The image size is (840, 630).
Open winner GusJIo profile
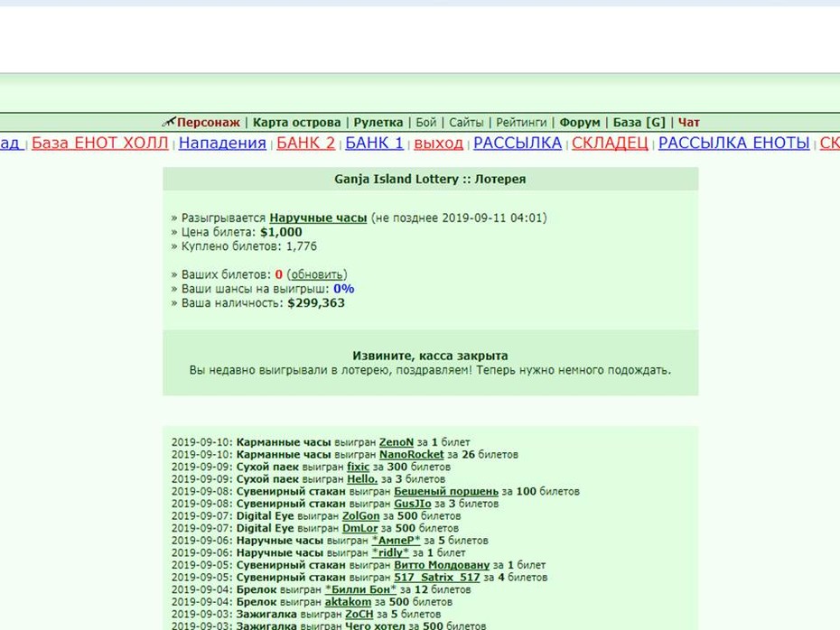click(413, 504)
